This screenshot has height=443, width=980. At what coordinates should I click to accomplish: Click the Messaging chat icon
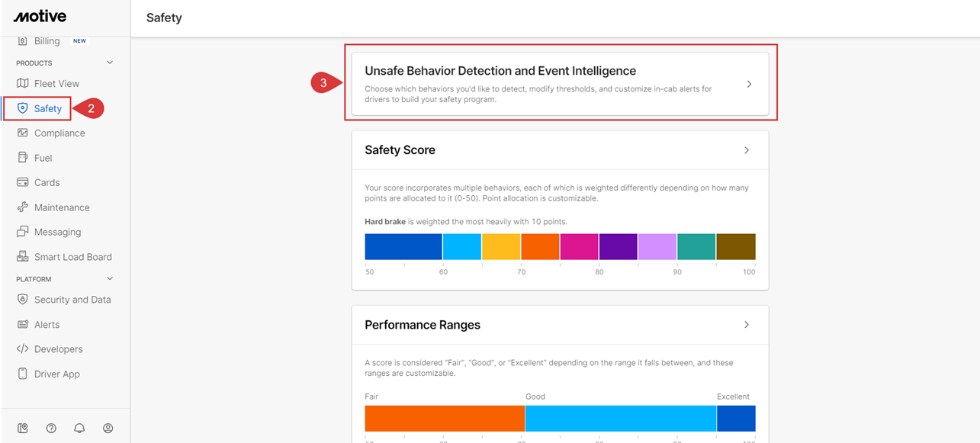(x=22, y=232)
